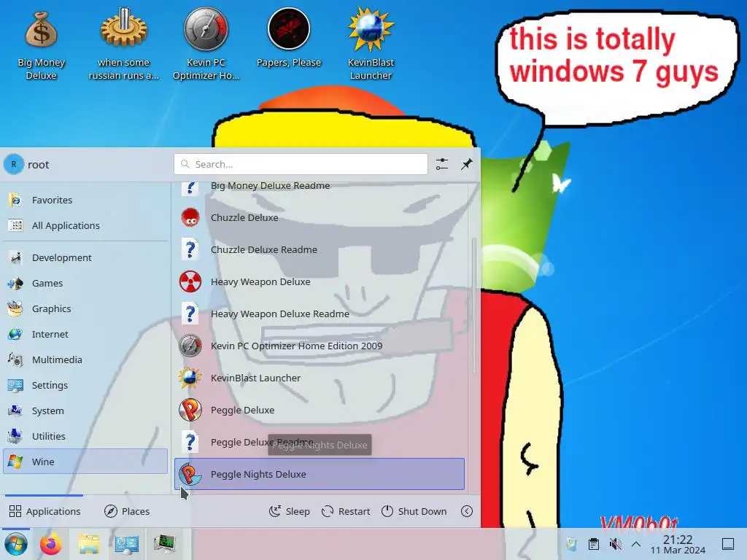
Task: Open the system monitor taskbar icon
Action: tap(164, 544)
